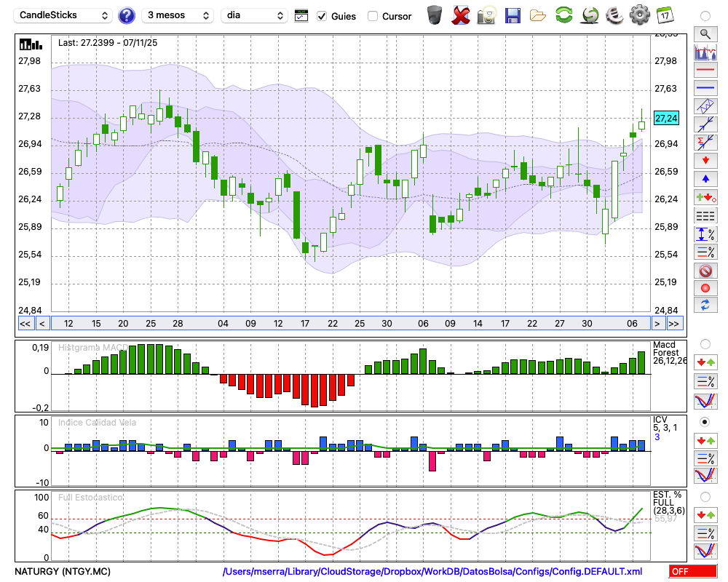Click the >> fast-forward navigation button
728x582 pixels.
click(674, 324)
